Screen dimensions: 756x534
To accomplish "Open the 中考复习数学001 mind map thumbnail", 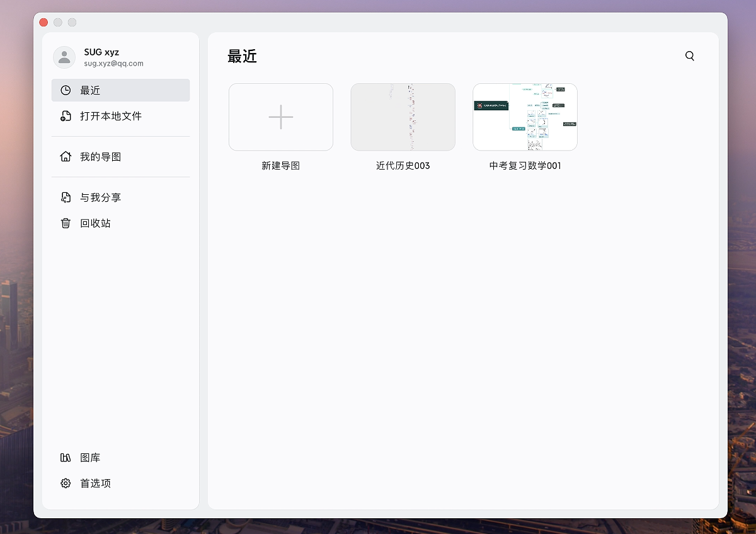I will coord(525,117).
